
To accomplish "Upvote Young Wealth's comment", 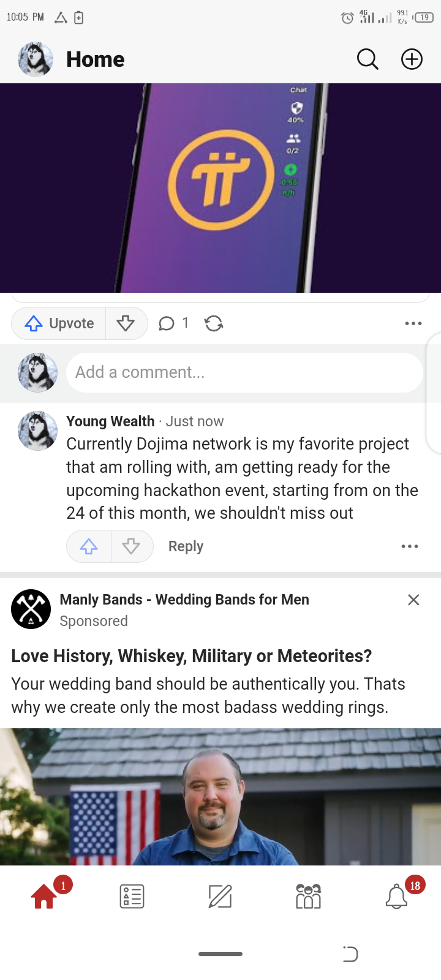I will click(89, 546).
